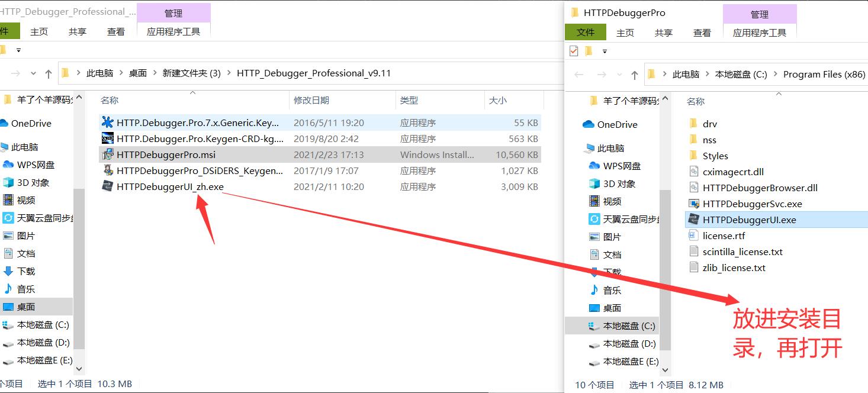The height and width of the screenshot is (393, 868).
Task: Click up-directory arrow in left window
Action: pos(49,74)
